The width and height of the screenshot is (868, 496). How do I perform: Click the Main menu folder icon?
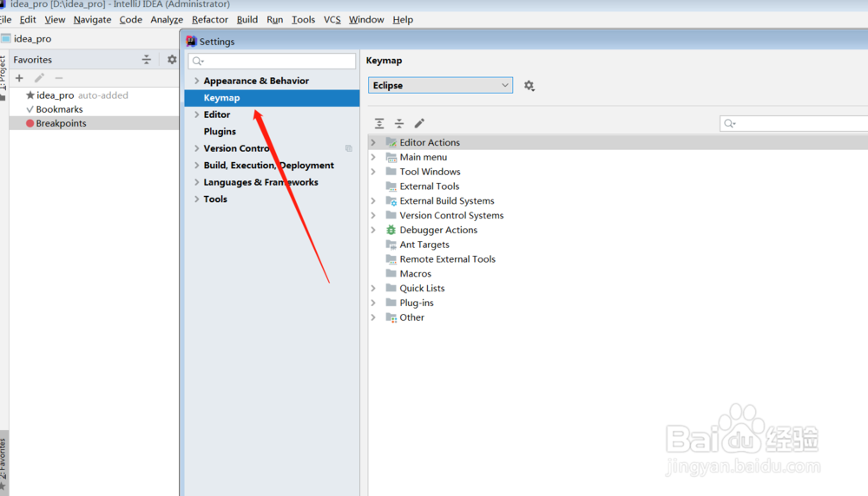391,157
